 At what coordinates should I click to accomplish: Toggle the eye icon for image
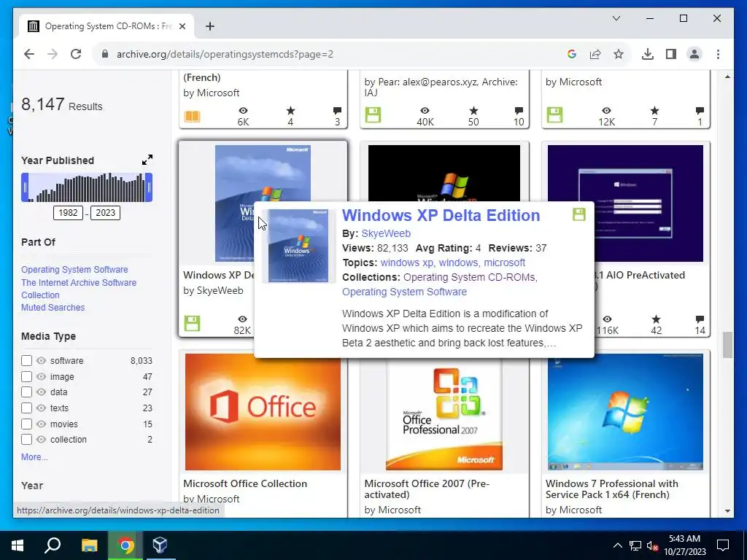coord(42,377)
